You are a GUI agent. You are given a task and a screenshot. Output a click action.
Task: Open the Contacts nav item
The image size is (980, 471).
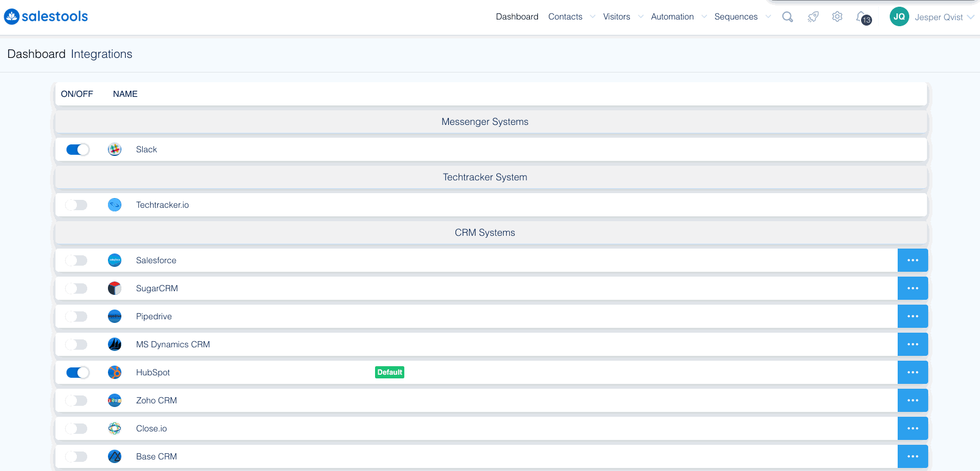(x=565, y=17)
